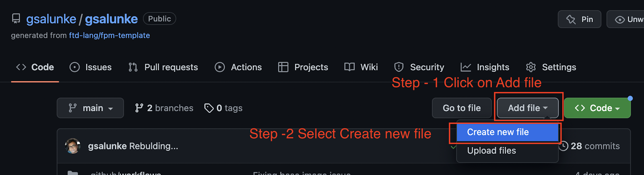Image resolution: width=644 pixels, height=175 pixels.
Task: Expand the green Code dropdown button
Action: coord(597,108)
